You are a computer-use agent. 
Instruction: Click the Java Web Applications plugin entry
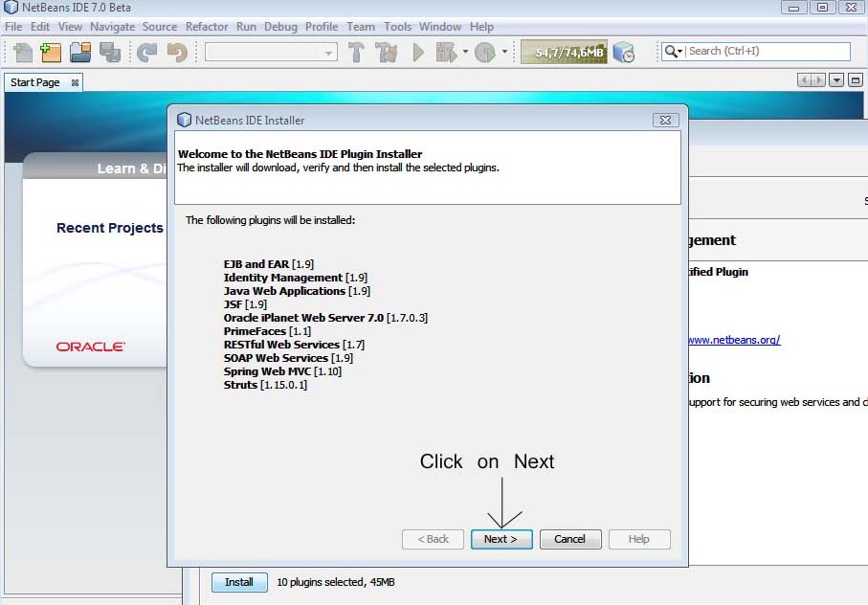coord(297,291)
